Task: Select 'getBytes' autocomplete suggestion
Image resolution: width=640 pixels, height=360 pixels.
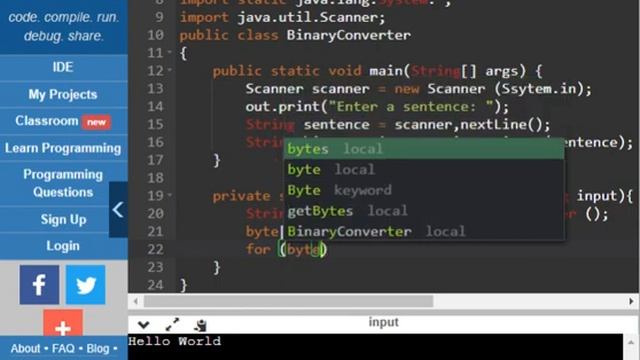Action: tap(424, 211)
